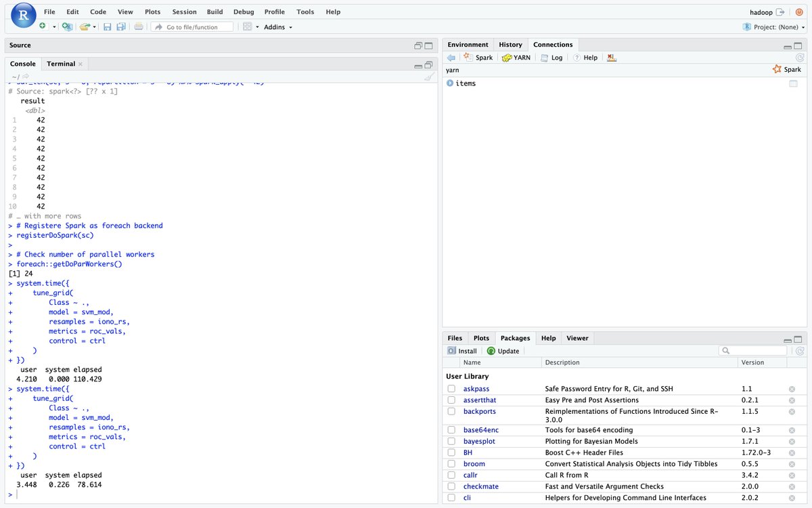Check the askpass package checkbox
The image size is (812, 508).
pyautogui.click(x=451, y=389)
